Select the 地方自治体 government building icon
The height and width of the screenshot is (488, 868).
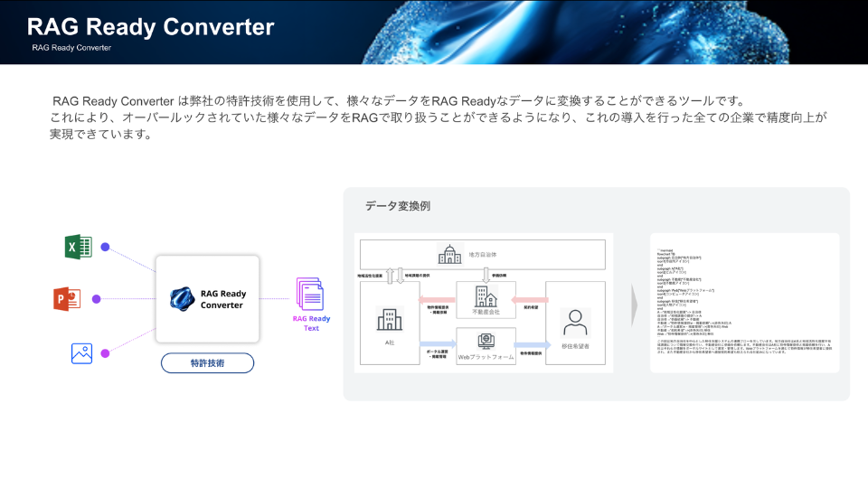pos(449,254)
